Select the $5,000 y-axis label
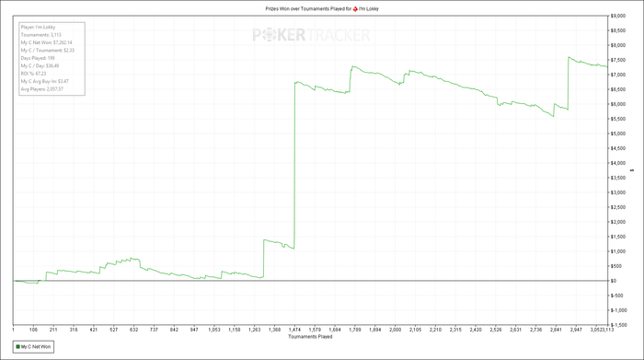 point(618,134)
